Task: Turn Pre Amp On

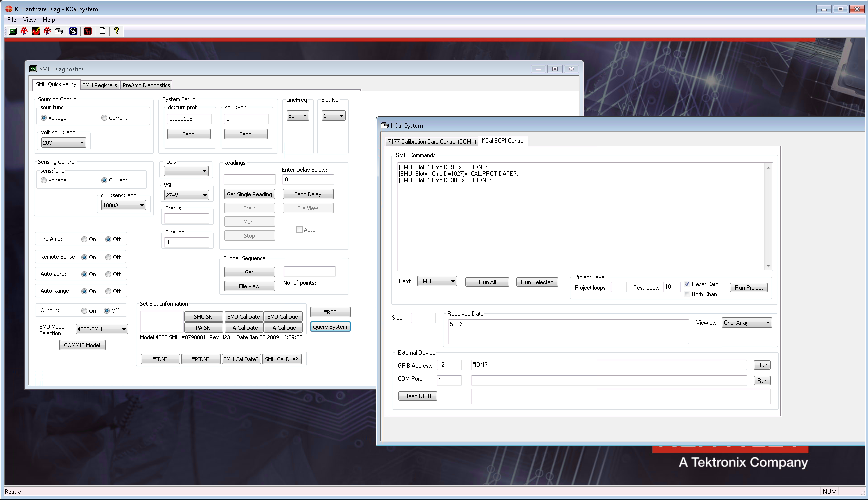Action: tap(84, 239)
